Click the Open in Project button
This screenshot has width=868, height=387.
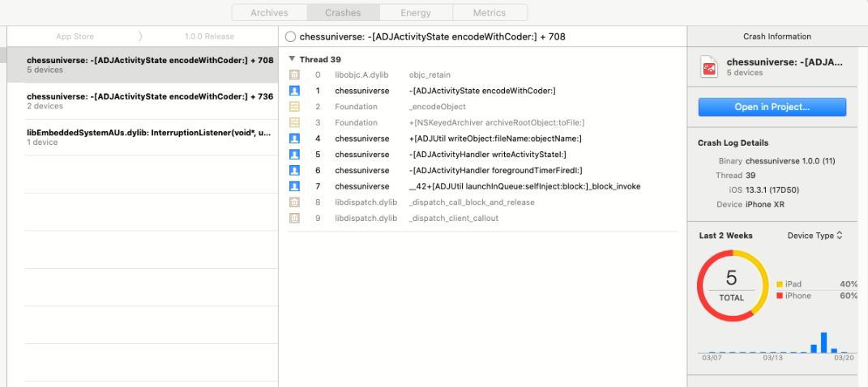tap(772, 107)
